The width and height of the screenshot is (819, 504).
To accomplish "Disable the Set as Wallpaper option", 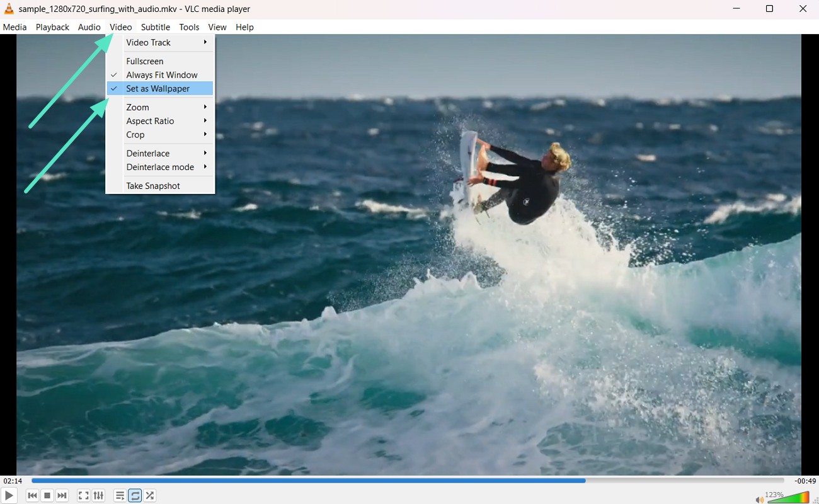I will click(157, 89).
